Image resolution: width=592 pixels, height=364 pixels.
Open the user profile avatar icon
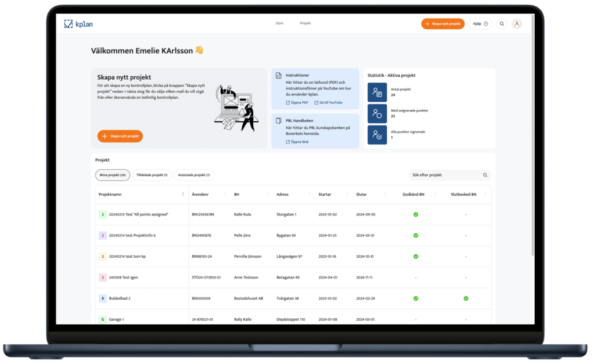tap(517, 24)
